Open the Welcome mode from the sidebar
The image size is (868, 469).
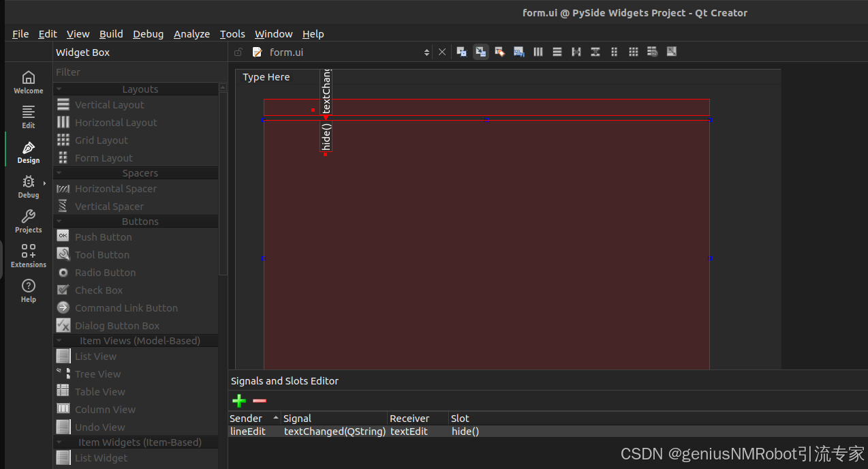click(x=28, y=81)
